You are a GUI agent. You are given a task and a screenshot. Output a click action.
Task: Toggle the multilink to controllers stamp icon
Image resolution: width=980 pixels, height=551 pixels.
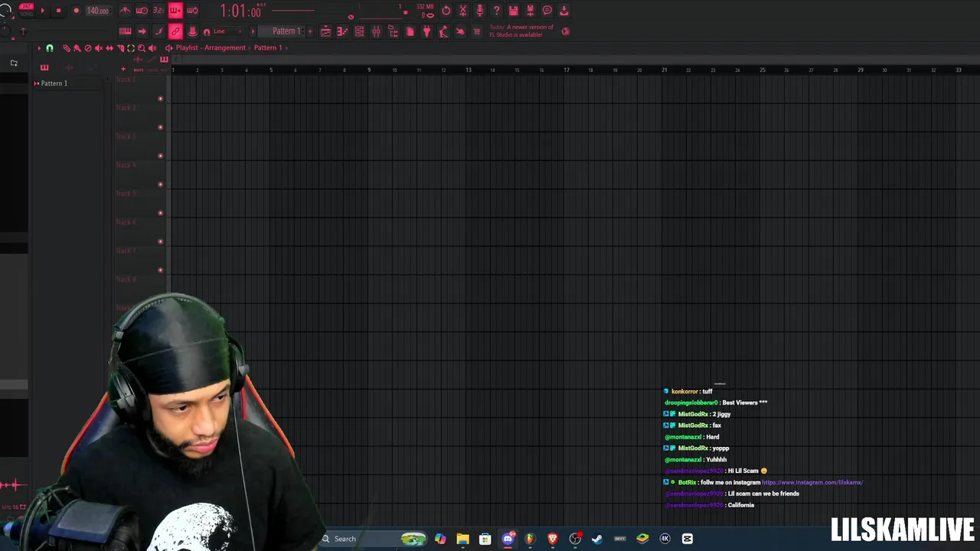coord(192,31)
